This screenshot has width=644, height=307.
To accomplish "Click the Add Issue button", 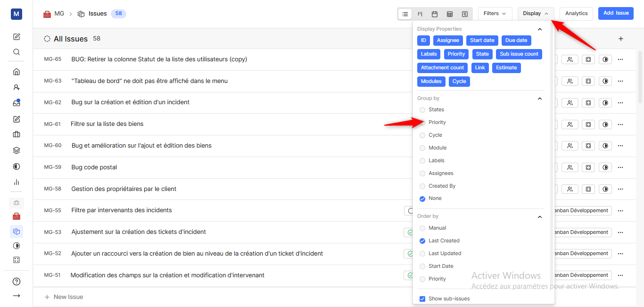I will click(x=616, y=14).
